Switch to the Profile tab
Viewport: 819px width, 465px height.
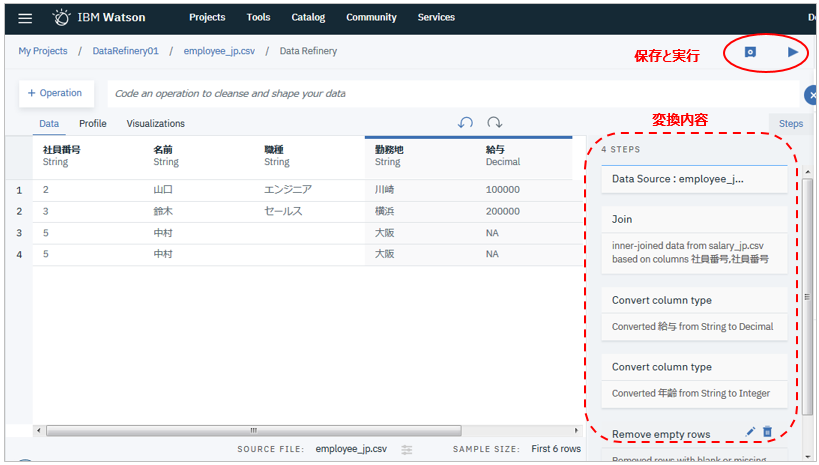(93, 123)
